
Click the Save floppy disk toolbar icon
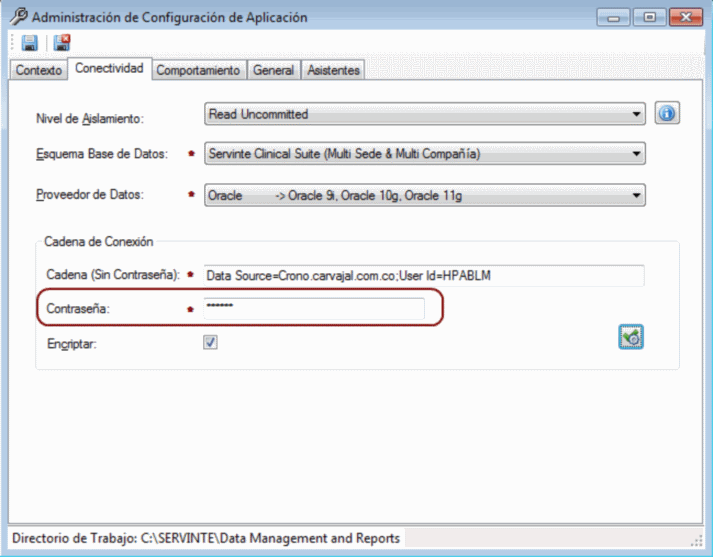click(29, 43)
